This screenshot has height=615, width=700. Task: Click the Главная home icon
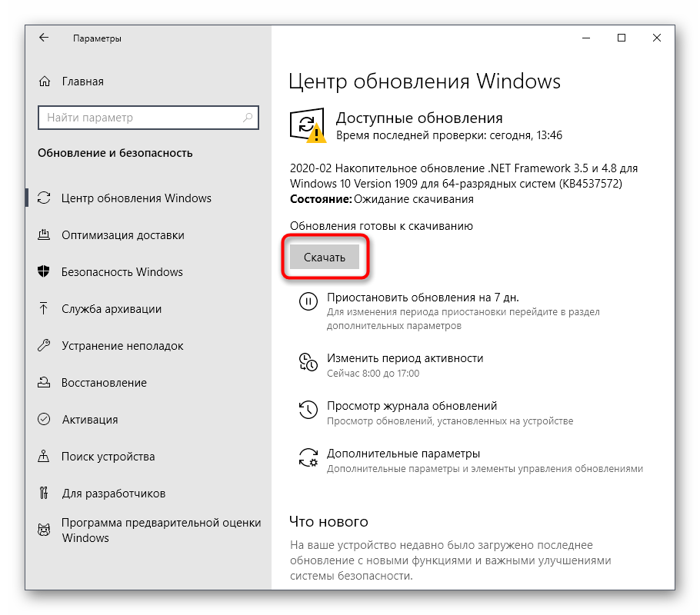click(45, 81)
